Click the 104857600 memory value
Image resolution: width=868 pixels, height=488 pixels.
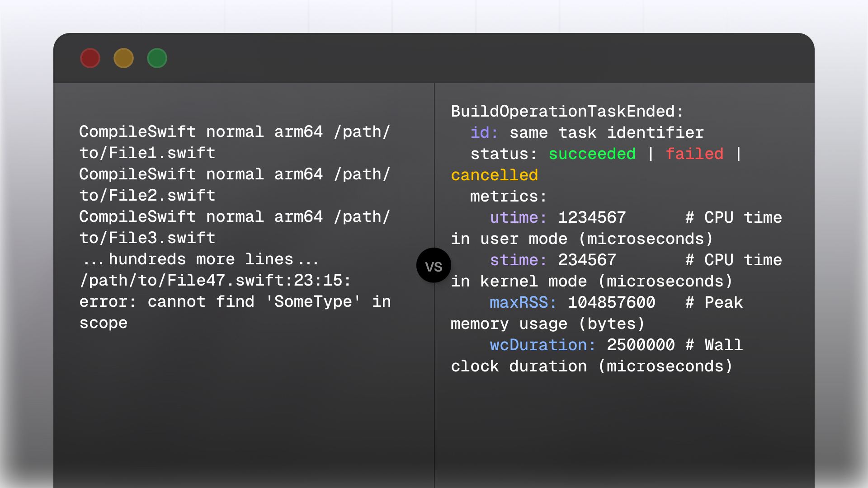pyautogui.click(x=611, y=303)
